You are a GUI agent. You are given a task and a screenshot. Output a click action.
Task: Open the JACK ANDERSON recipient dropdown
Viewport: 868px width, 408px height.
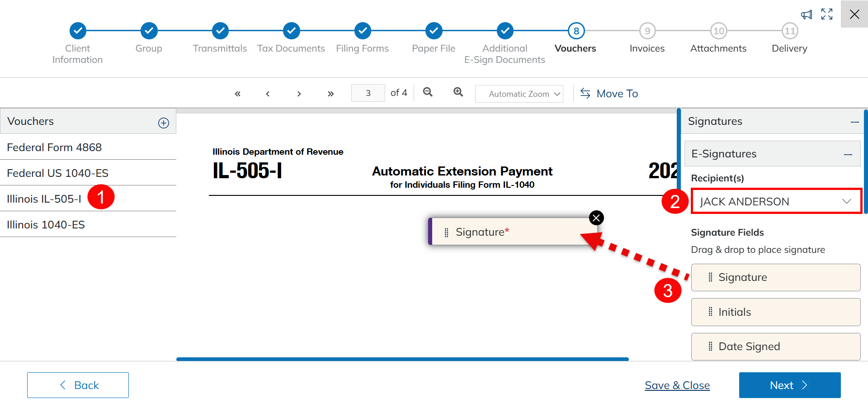tap(776, 202)
